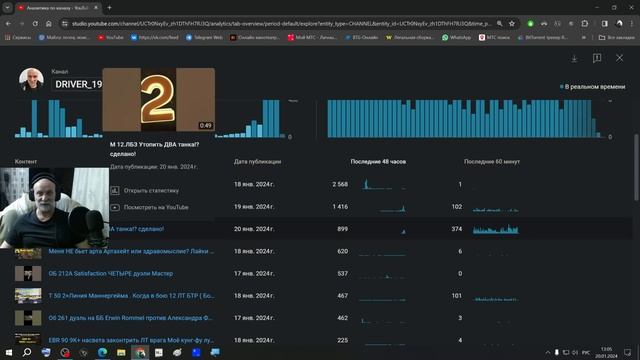
Task: Click the "В реальном времени" legend item
Action: click(592, 87)
